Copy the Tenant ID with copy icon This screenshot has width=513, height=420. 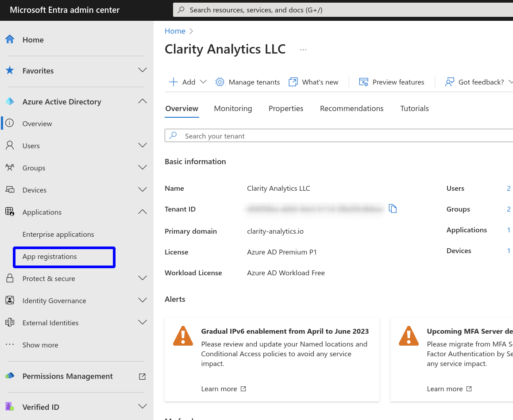393,208
